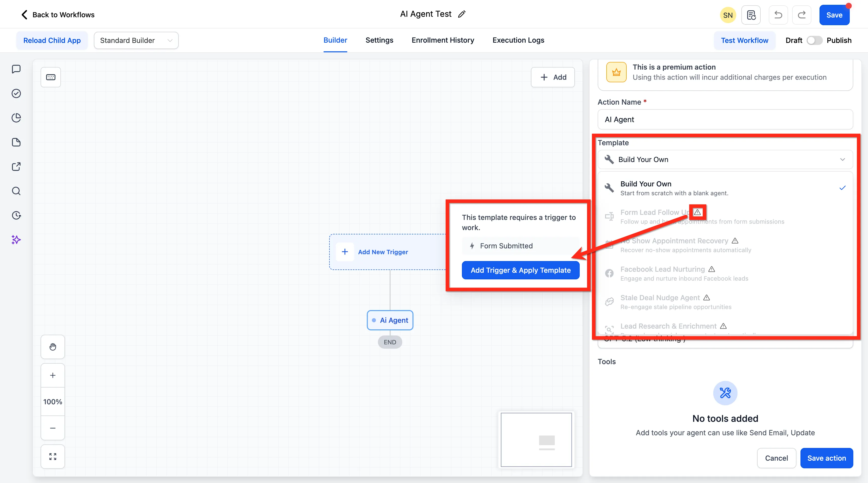This screenshot has height=483, width=868.
Task: Click the undo arrow icon
Action: (778, 15)
